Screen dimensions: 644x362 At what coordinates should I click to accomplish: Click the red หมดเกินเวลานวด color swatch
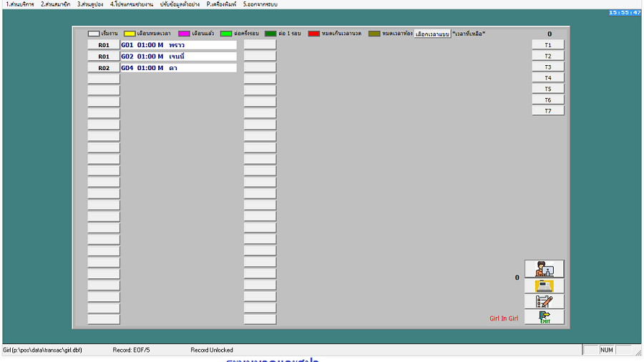coord(313,34)
